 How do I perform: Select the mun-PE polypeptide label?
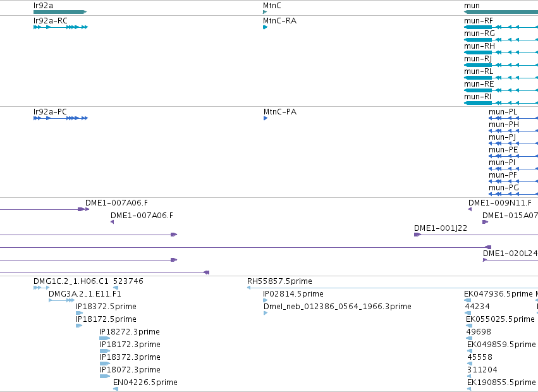503,150
